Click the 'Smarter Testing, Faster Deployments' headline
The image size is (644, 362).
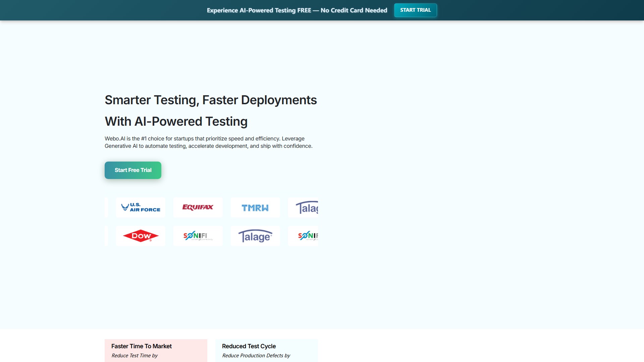tap(211, 100)
